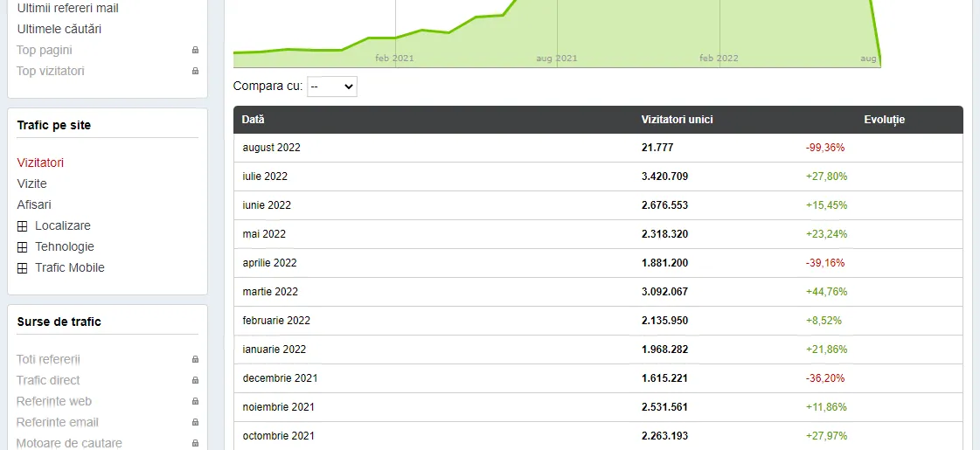Open the Afisari report
Image resolution: width=980 pixels, height=450 pixels.
click(34, 204)
